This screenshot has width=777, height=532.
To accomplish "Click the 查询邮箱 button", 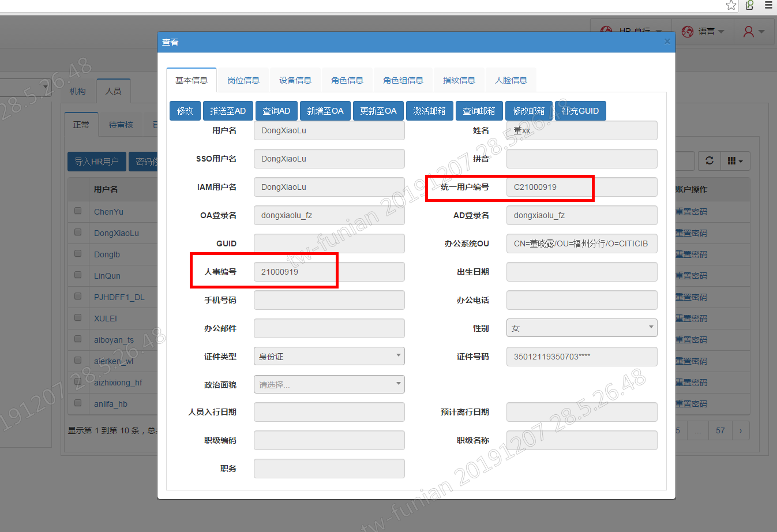I will 479,111.
